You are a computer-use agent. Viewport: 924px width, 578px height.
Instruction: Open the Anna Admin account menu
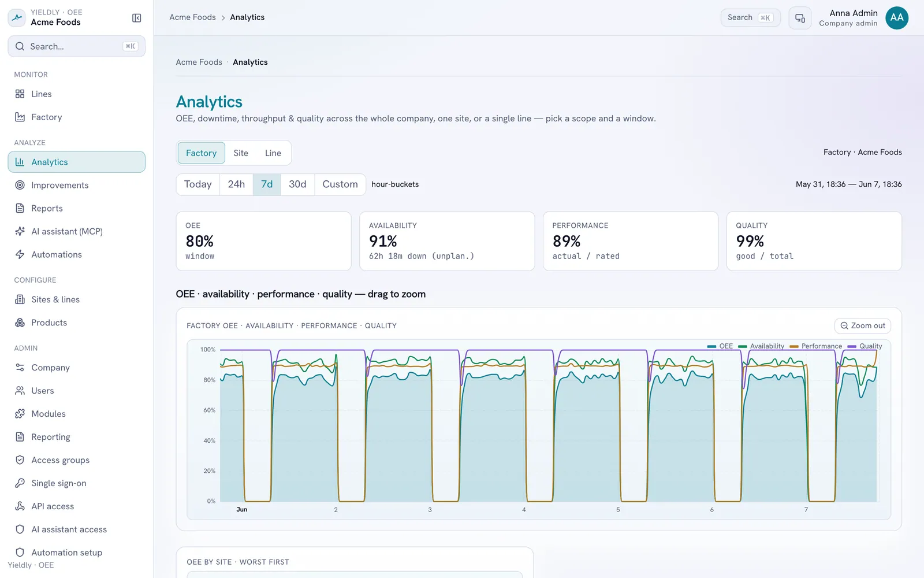[x=863, y=18]
